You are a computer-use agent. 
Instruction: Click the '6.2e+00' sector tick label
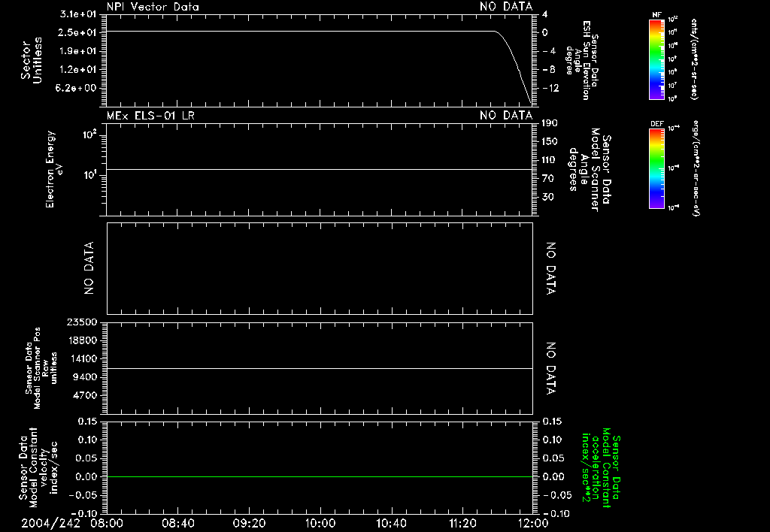[x=77, y=88]
